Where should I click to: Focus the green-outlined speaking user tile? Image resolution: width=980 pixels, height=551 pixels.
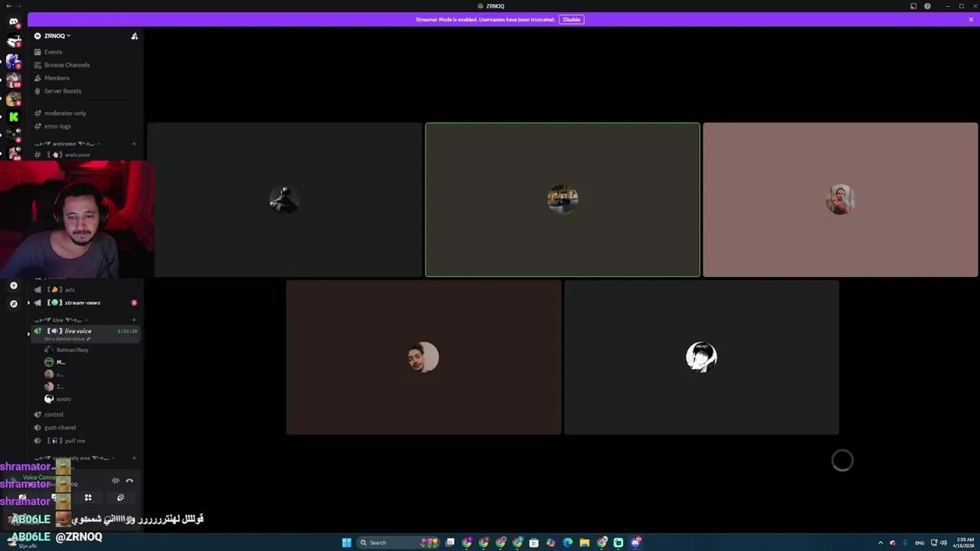pos(562,200)
